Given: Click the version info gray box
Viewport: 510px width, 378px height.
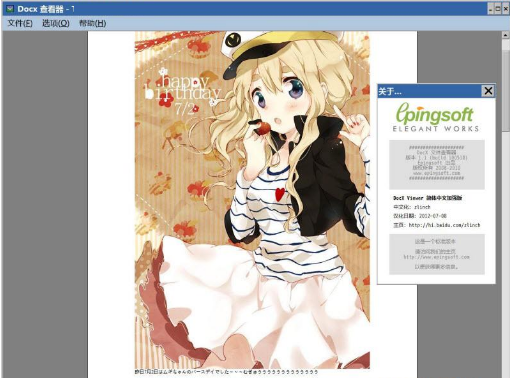Looking at the screenshot, I should pyautogui.click(x=437, y=164).
